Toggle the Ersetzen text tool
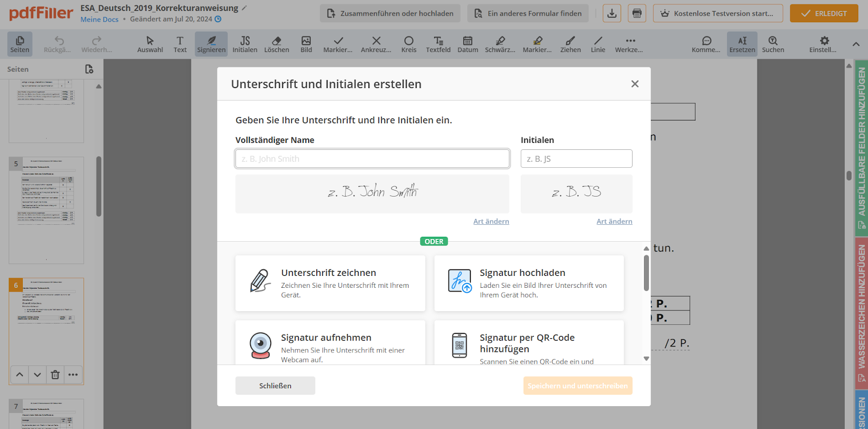The width and height of the screenshot is (868, 429). [x=742, y=45]
